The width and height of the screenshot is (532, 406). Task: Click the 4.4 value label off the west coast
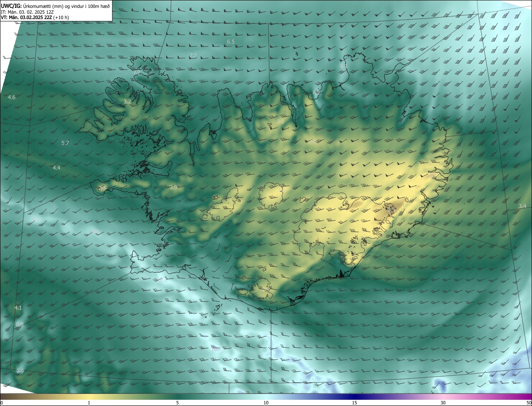tap(57, 168)
